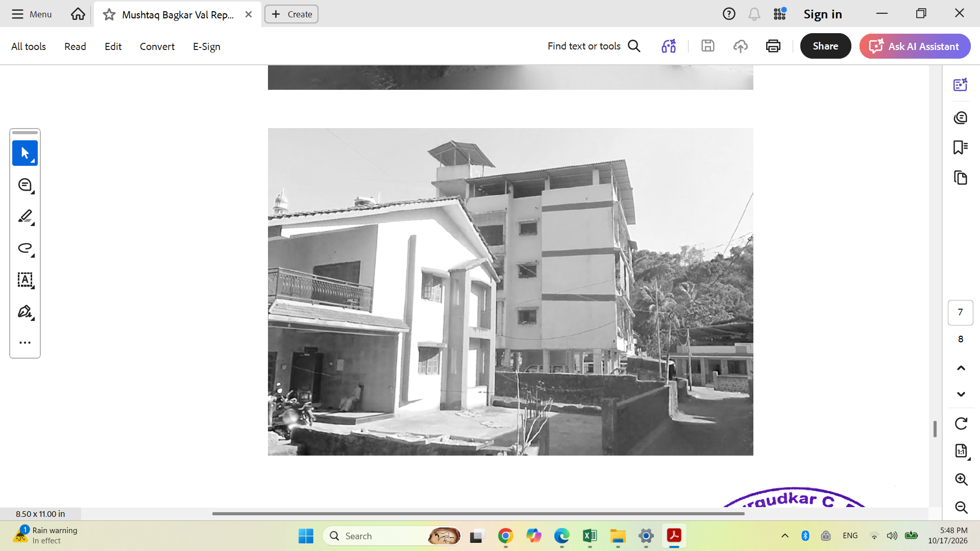The image size is (980, 551).
Task: Select the freehand draw loop tool
Action: (25, 248)
